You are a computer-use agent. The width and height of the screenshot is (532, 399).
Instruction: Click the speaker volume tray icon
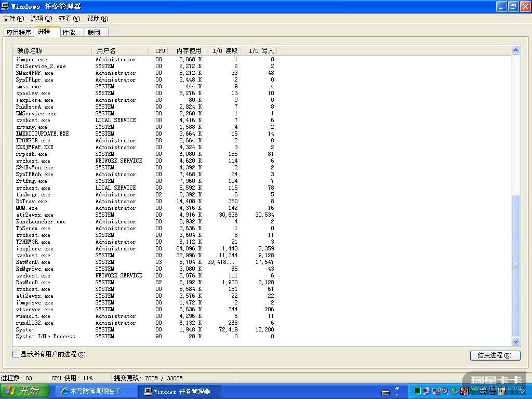point(445,391)
